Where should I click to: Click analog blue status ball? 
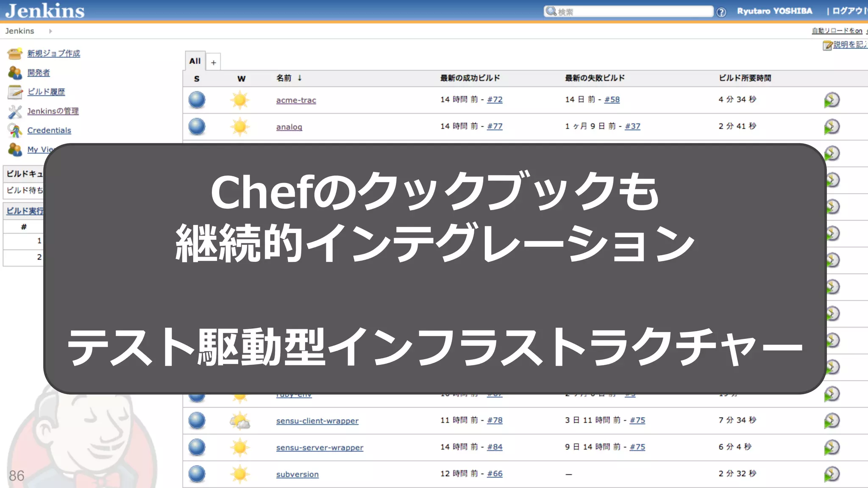coord(197,127)
